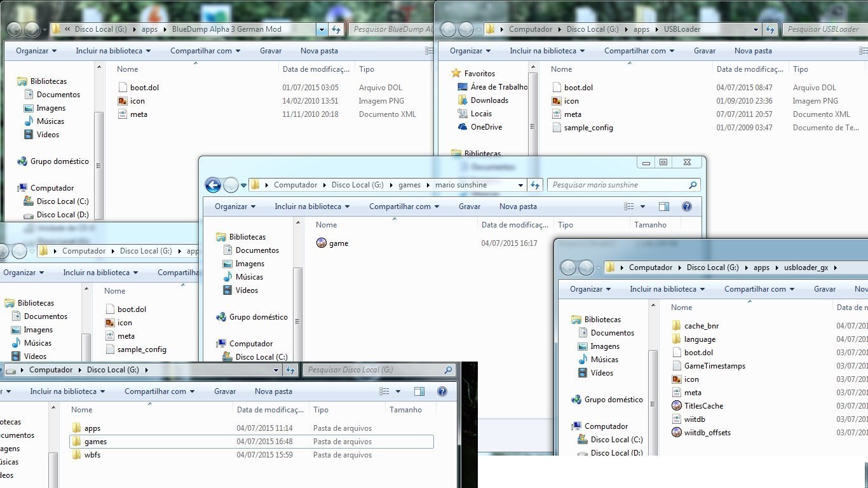Open Incluir na biblioteca in BlueDump Alpha window
Image resolution: width=868 pixels, height=488 pixels.
(113, 51)
